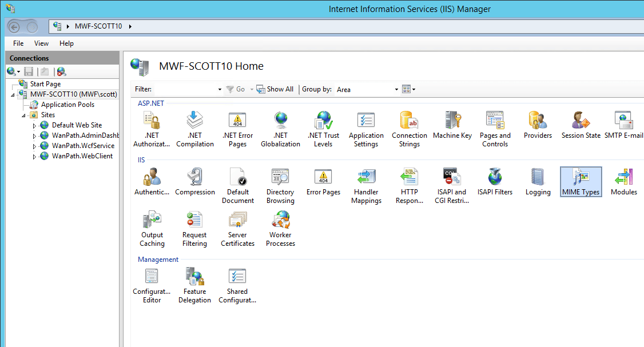
Task: Open the Logging feature icon
Action: click(x=538, y=181)
